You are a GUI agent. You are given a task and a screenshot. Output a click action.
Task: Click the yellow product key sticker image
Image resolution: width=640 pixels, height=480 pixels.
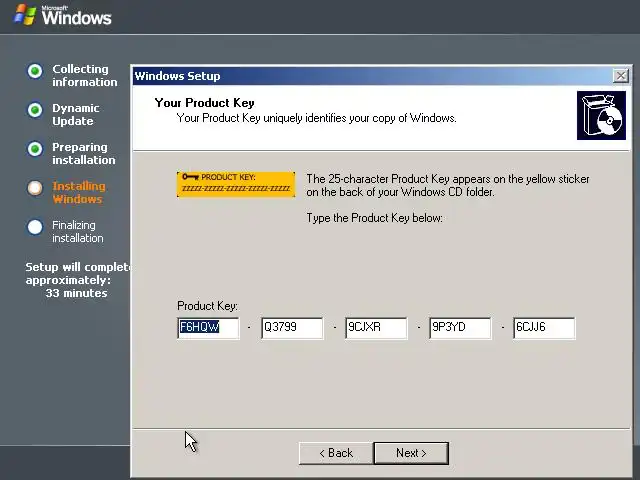(236, 184)
